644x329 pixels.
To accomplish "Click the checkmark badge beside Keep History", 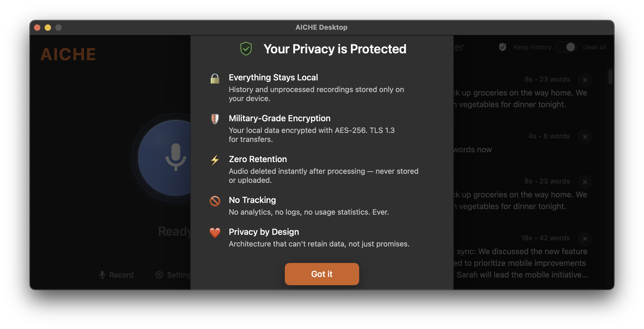I will coord(502,47).
